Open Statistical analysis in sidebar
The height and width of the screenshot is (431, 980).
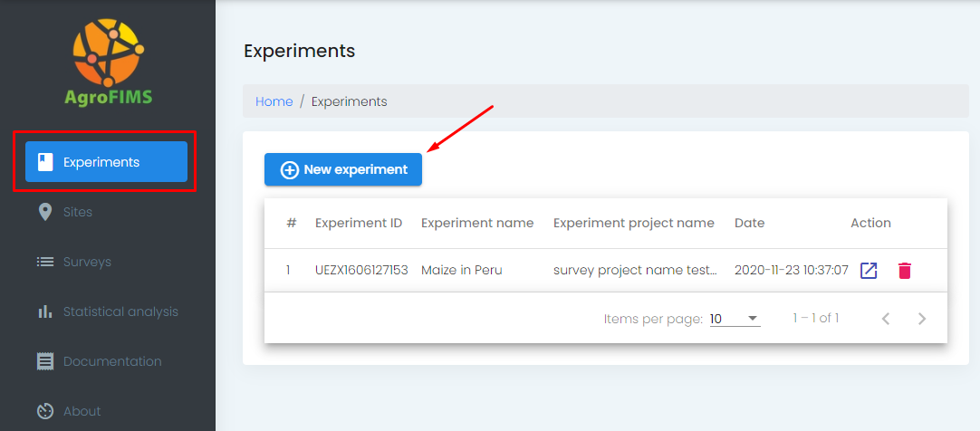click(x=106, y=311)
